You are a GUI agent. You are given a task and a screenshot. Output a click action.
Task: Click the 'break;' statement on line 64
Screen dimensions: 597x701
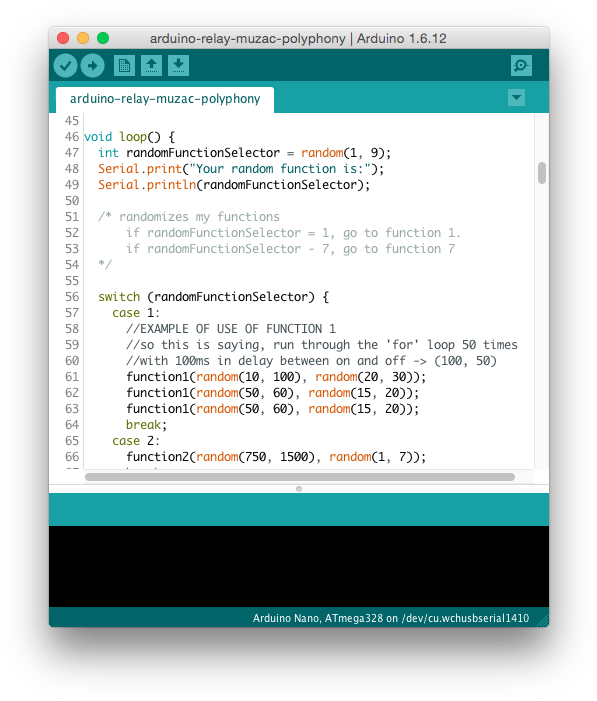(x=146, y=425)
